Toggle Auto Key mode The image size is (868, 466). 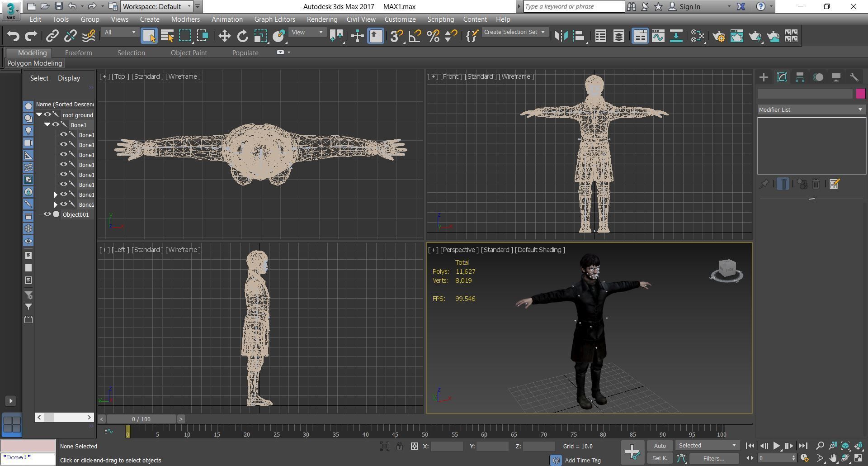point(660,446)
